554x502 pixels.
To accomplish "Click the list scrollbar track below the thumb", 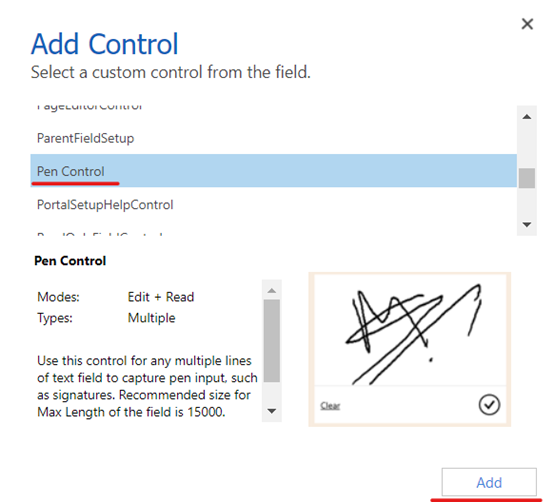I will click(x=527, y=203).
